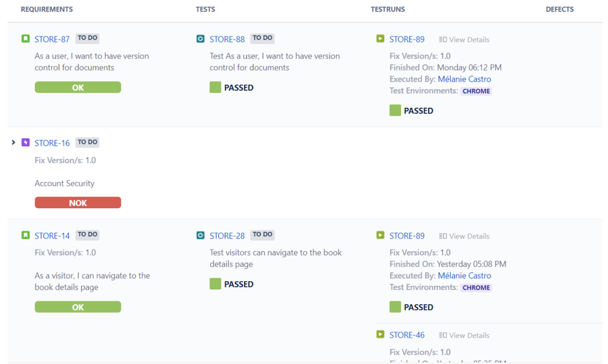Screen dimensions: 608x364
Task: Click the OK coverage bar of STORE-87
Action: pos(78,87)
